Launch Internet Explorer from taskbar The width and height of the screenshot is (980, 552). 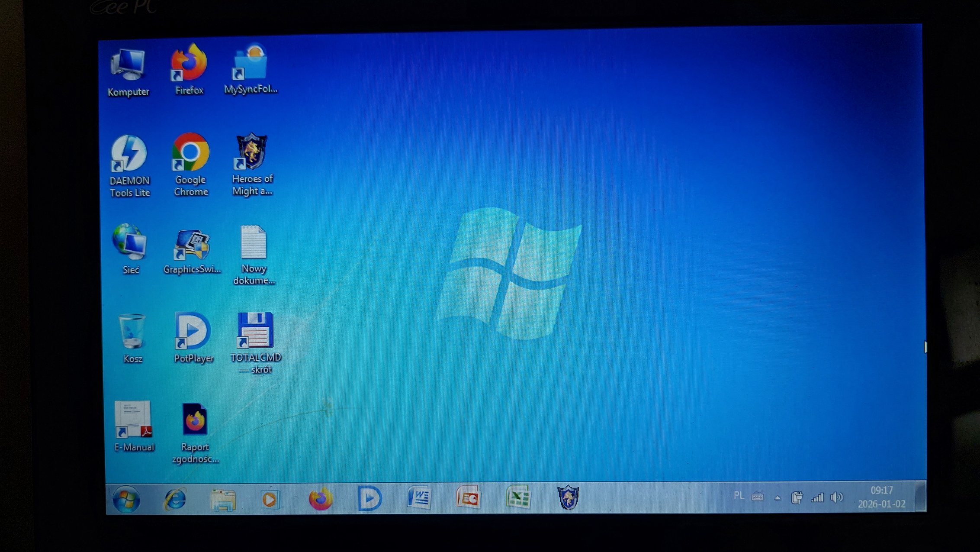click(x=175, y=499)
